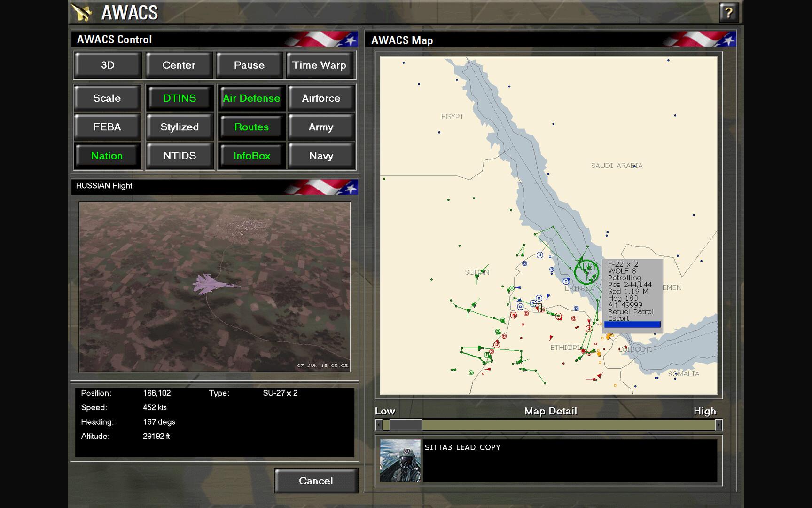Image resolution: width=812 pixels, height=508 pixels.
Task: Switch to 3D view
Action: (x=107, y=65)
